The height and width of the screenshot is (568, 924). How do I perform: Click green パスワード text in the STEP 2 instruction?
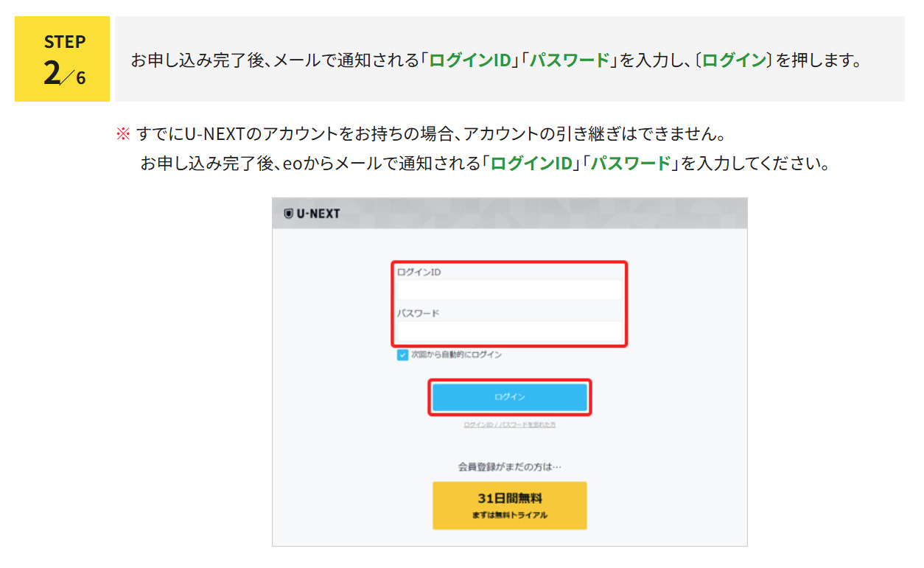[570, 60]
